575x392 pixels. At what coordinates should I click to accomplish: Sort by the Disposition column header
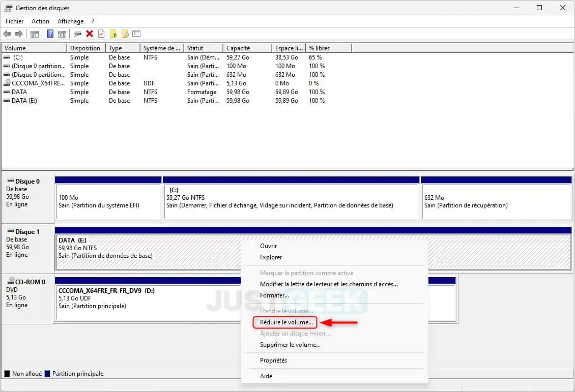86,48
